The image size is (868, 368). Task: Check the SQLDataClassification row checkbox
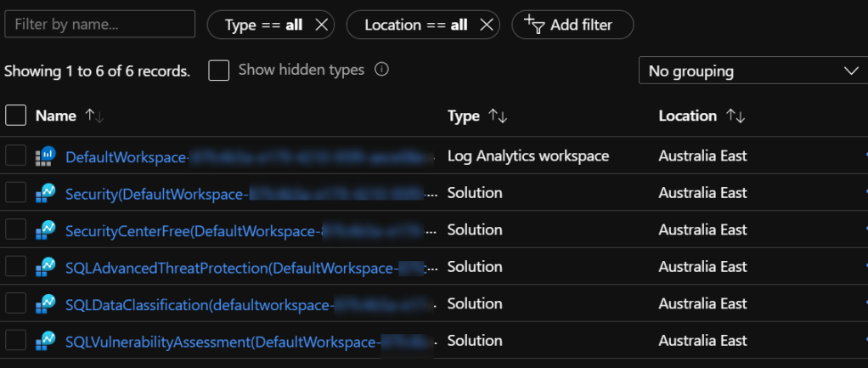click(x=15, y=304)
